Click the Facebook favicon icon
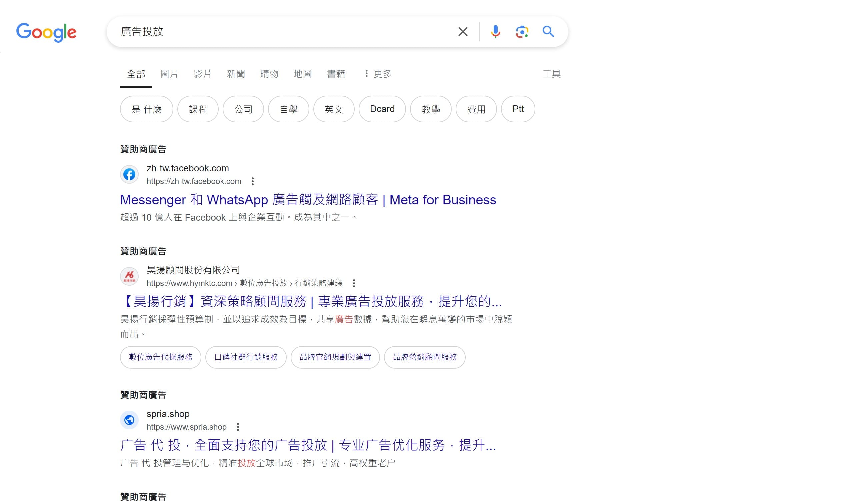 tap(129, 174)
